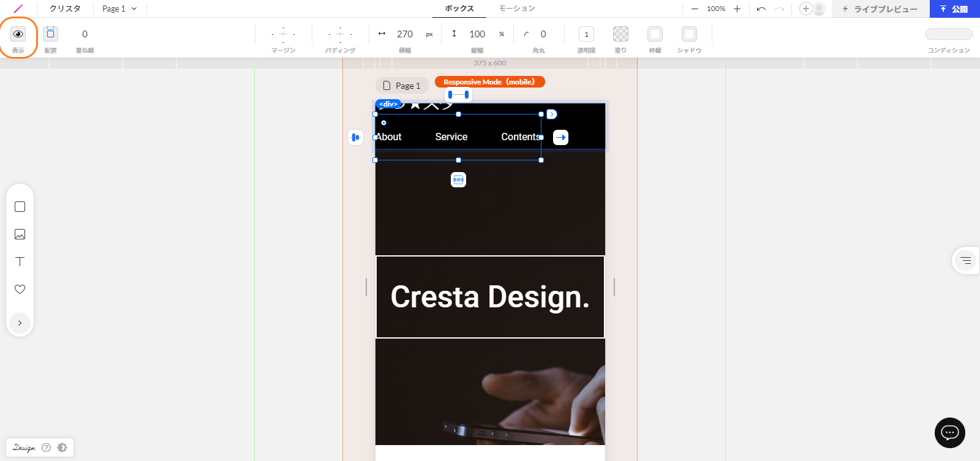Expand the left toolbar with chevron
This screenshot has height=461, width=980.
pyautogui.click(x=20, y=323)
